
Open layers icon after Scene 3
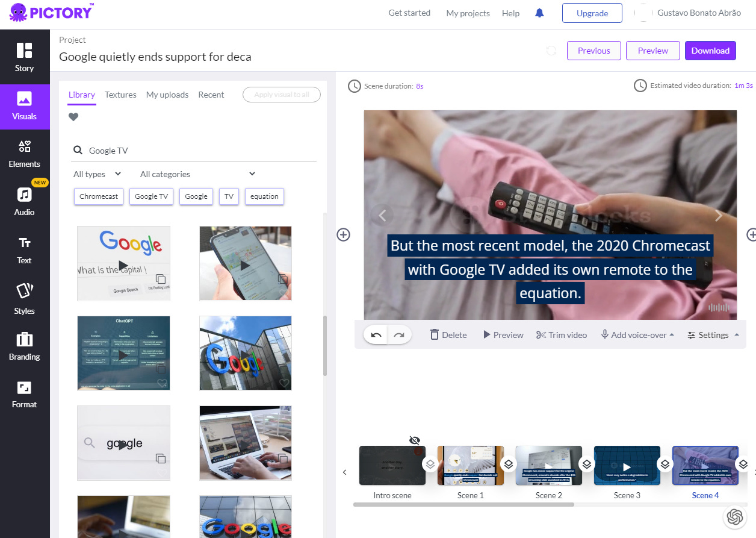coord(665,464)
